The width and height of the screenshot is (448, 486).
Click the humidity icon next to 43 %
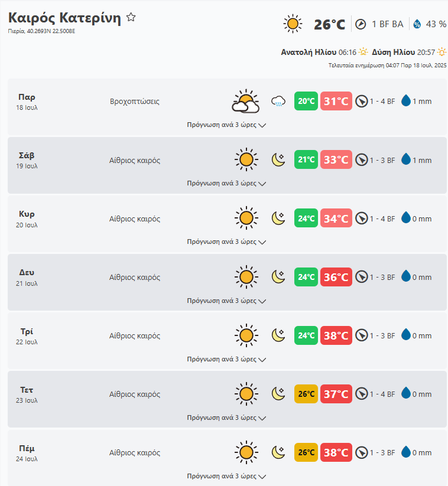[x=417, y=24]
